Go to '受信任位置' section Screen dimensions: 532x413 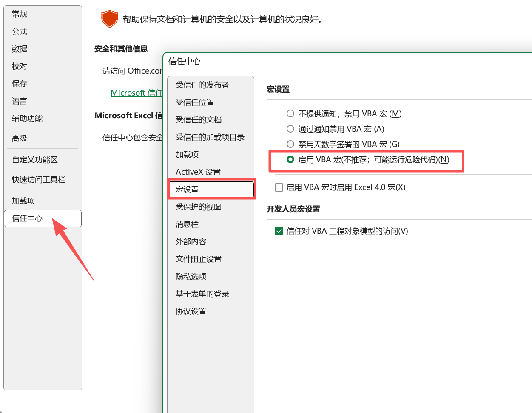tap(195, 102)
